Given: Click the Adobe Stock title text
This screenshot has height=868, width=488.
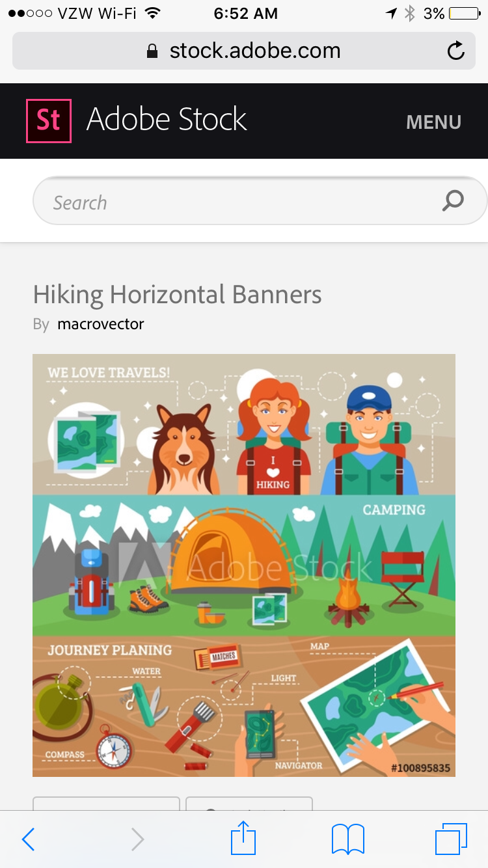Looking at the screenshot, I should (x=167, y=120).
